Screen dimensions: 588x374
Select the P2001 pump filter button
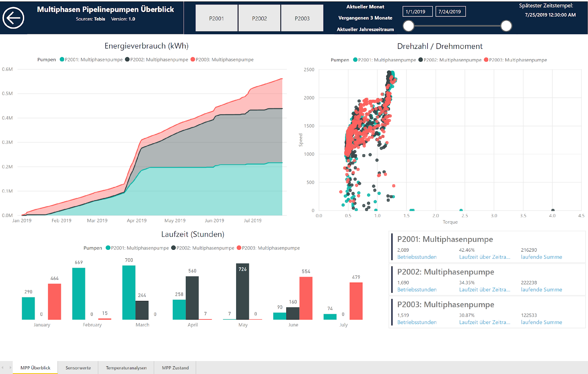coord(216,18)
